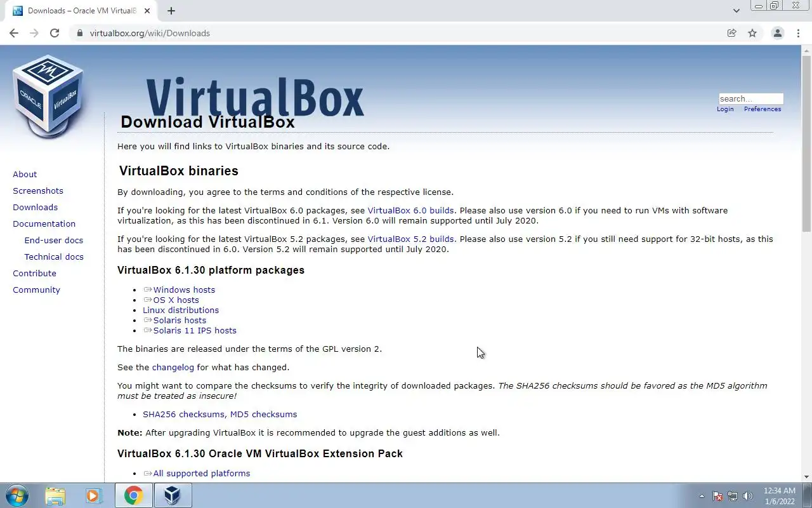Select the Downloads – Oracle VM VirtualBox tab
Viewport: 812px width, 508px height.
(81, 11)
